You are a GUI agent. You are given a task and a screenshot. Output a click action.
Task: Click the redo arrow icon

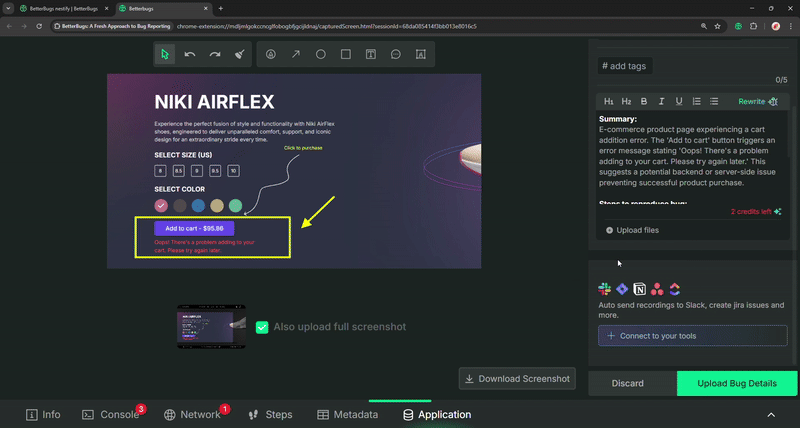pos(215,54)
